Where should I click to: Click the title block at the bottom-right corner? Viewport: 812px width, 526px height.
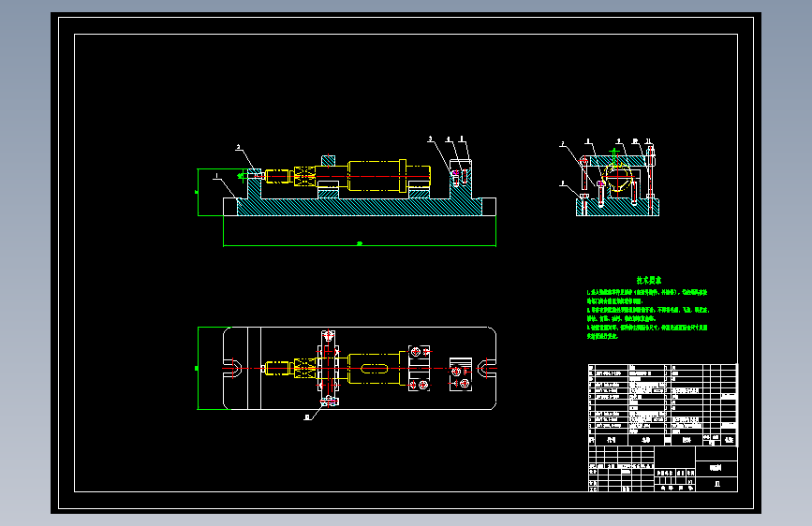[x=662, y=469]
